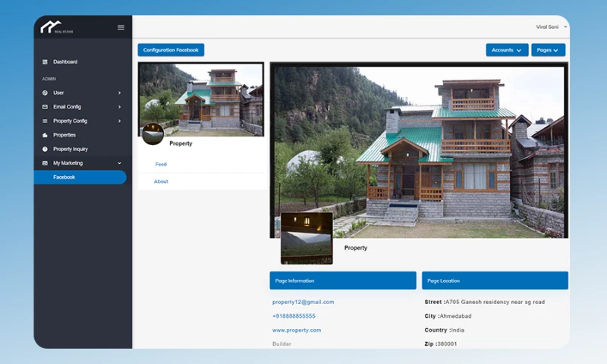The height and width of the screenshot is (364, 607).
Task: Click the Page Location header
Action: 495,281
